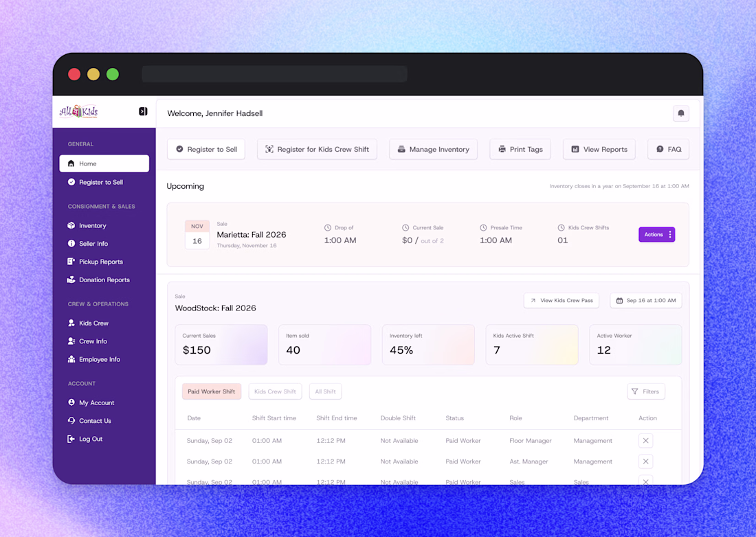Click the Inventory left 45% card
Viewport: 756px width, 537px height.
(428, 344)
